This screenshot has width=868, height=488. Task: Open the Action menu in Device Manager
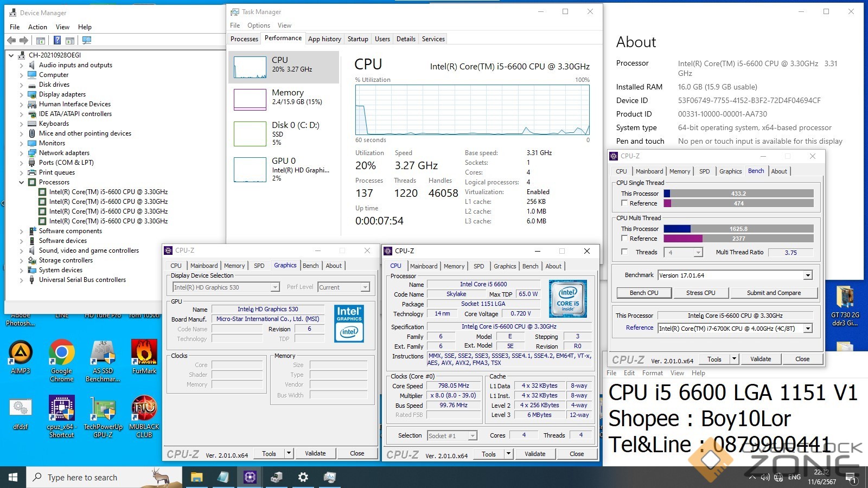[37, 27]
